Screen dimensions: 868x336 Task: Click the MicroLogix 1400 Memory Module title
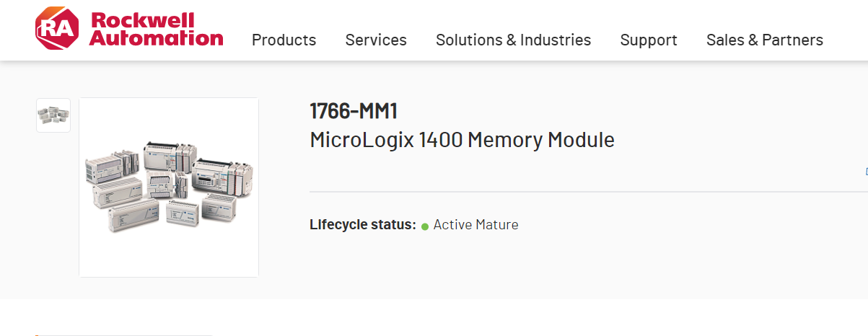pyautogui.click(x=462, y=139)
